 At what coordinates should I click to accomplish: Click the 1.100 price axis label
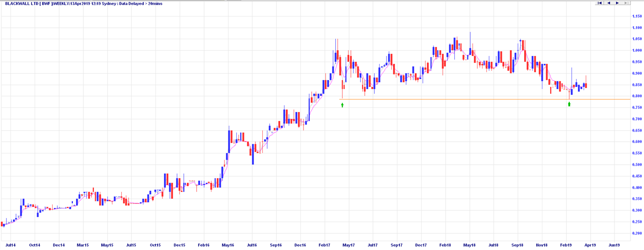(637, 28)
